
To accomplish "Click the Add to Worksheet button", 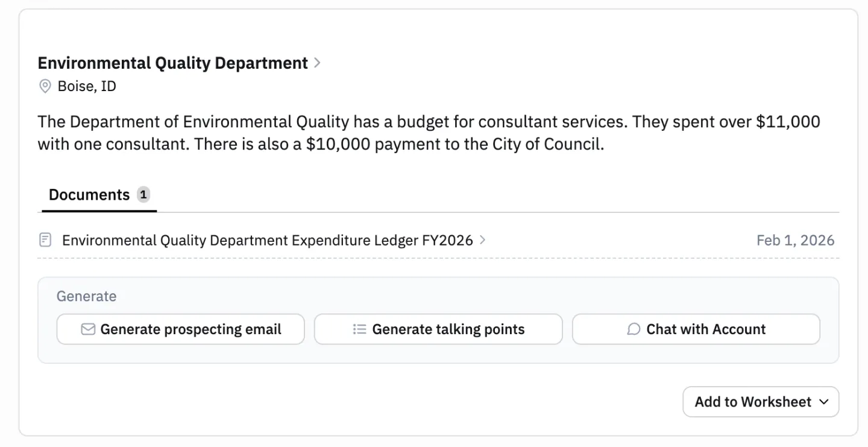I will [x=761, y=402].
